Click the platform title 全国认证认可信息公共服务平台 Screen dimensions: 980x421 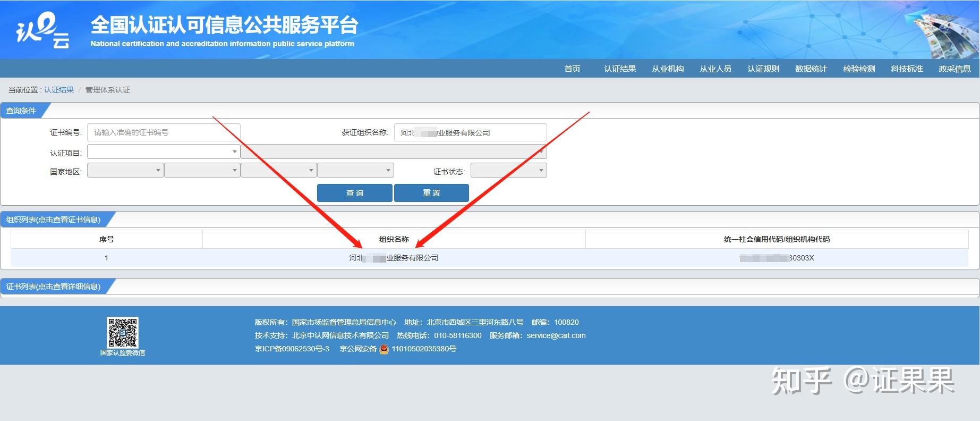224,25
